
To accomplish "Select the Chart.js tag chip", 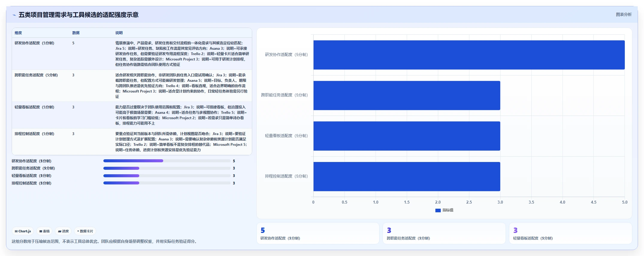I will point(23,231).
